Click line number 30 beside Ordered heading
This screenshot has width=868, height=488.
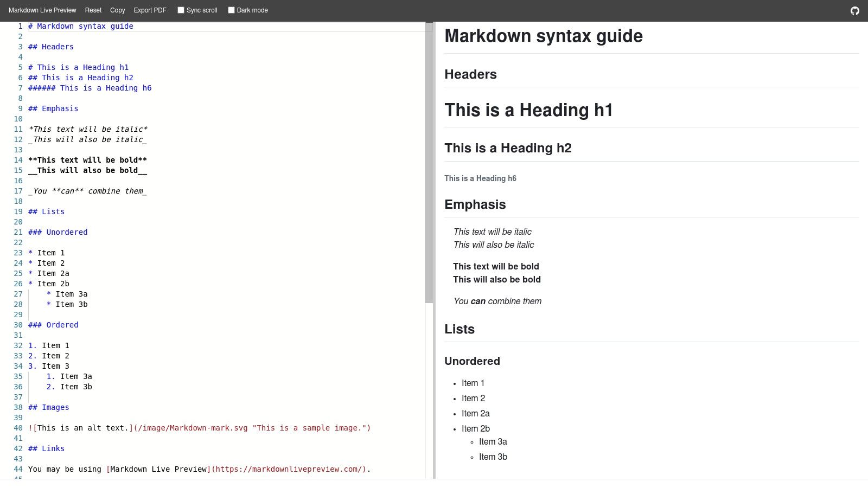tap(18, 325)
